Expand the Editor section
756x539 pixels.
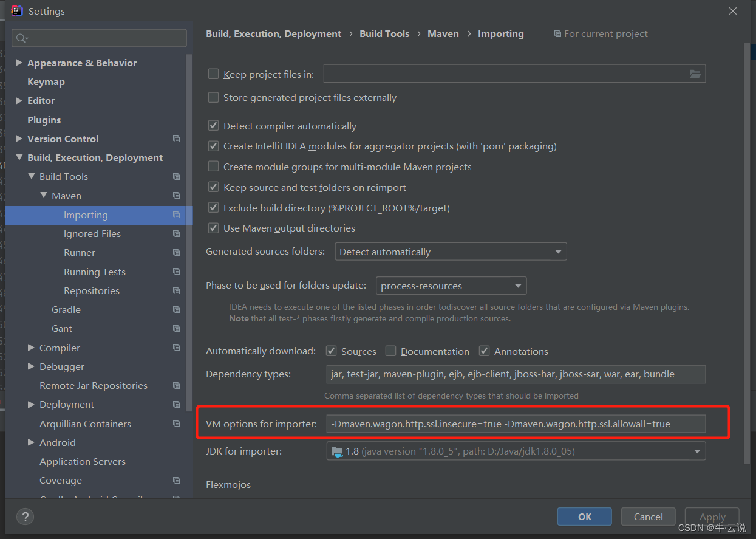tap(19, 101)
